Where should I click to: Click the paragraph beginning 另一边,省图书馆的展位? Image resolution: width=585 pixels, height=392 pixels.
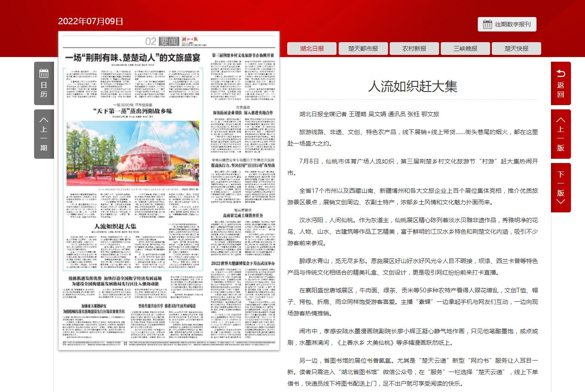(412, 372)
